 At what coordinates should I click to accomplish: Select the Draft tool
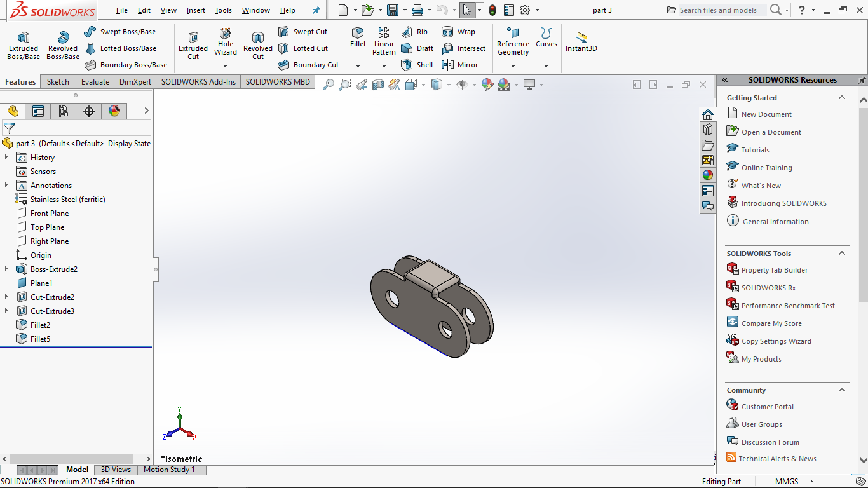[x=417, y=48]
